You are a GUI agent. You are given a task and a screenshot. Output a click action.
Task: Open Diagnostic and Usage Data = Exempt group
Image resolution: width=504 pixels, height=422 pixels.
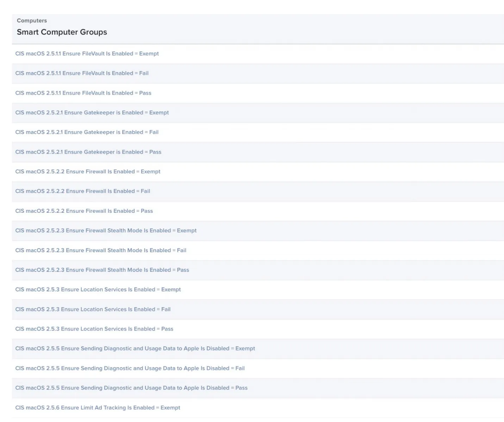[135, 348]
